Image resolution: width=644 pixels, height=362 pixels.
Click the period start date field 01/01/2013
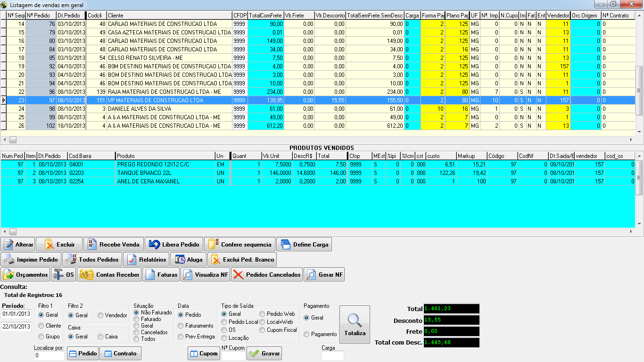click(x=16, y=314)
